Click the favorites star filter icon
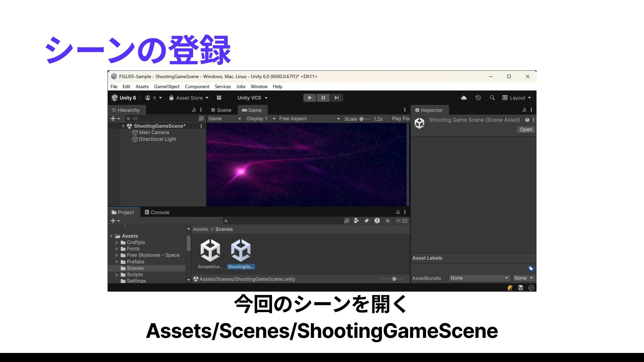The width and height of the screenshot is (644, 362). (388, 221)
